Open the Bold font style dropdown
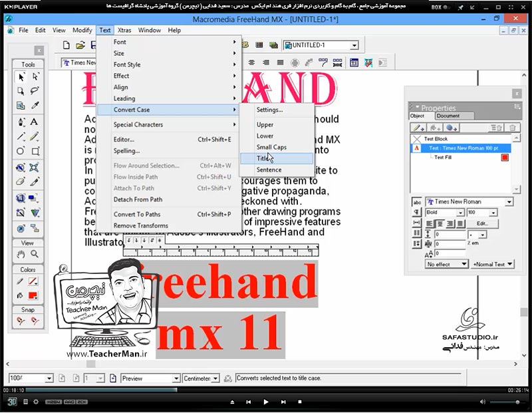The height and width of the screenshot is (413, 532). tap(460, 212)
